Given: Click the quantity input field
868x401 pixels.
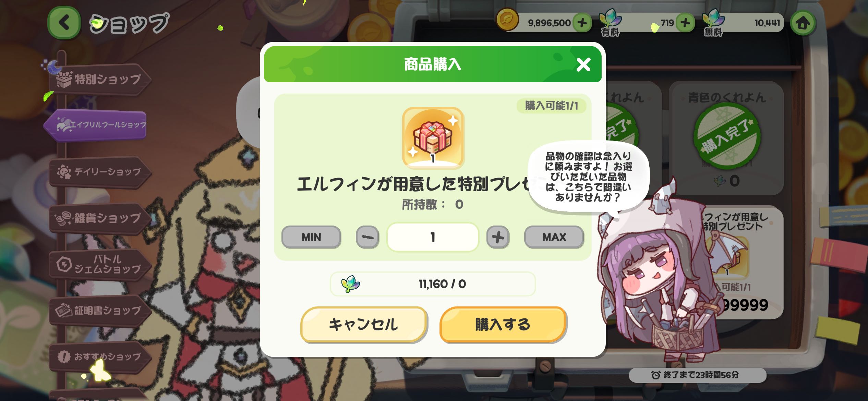Looking at the screenshot, I should [x=433, y=237].
